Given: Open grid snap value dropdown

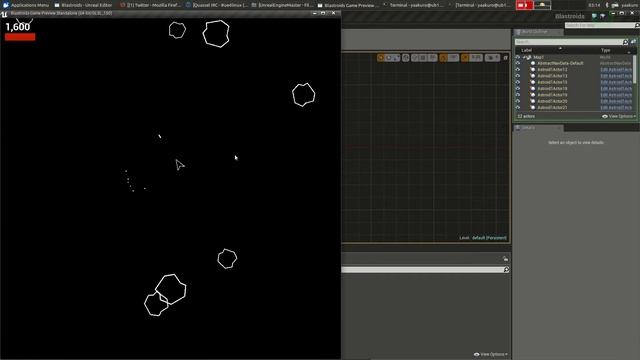Looking at the screenshot, I should coord(453,58).
